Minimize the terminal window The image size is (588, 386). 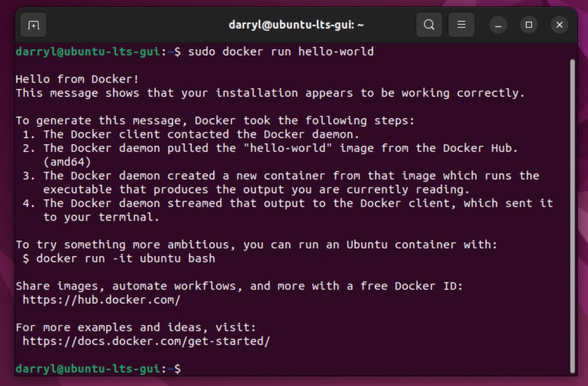pos(498,25)
